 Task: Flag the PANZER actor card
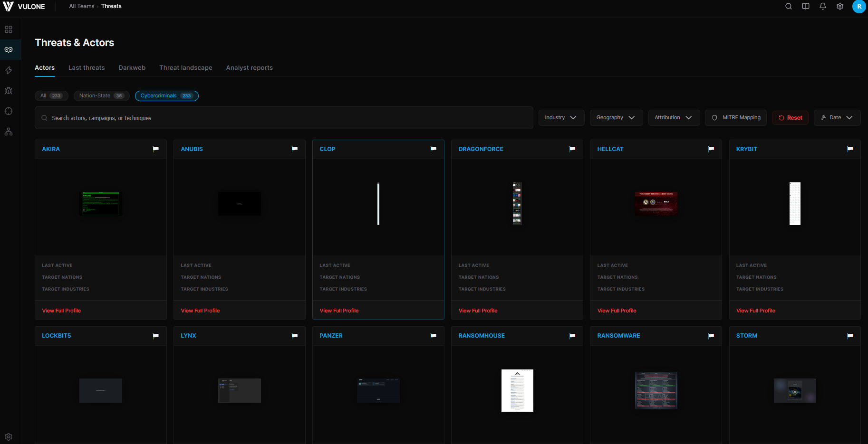(x=434, y=336)
